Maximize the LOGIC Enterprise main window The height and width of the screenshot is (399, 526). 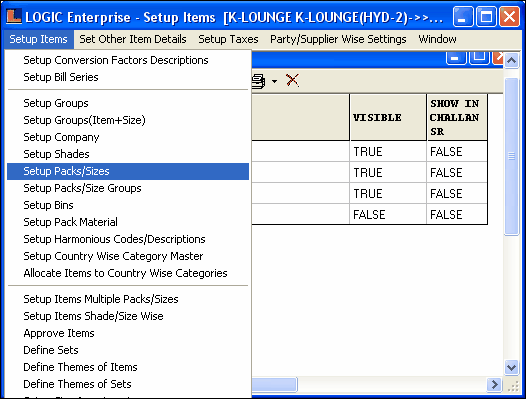tap(486, 16)
